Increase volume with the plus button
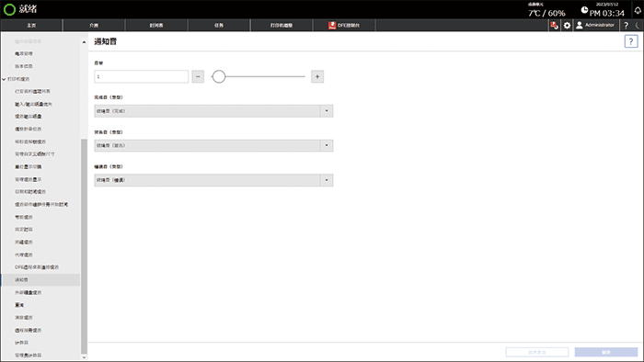 tap(317, 76)
